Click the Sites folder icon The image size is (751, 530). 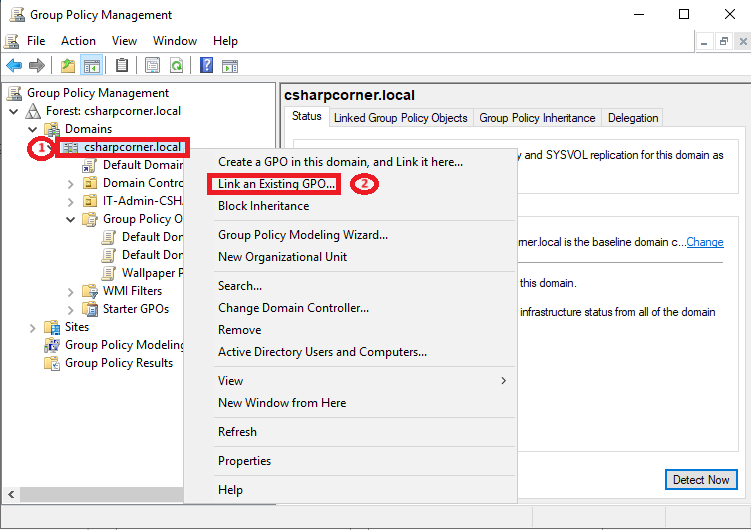pos(52,327)
